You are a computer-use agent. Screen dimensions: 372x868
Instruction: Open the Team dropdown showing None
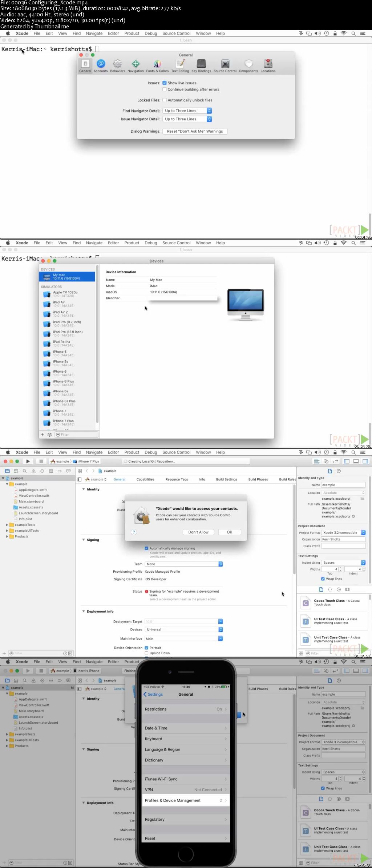tap(184, 564)
